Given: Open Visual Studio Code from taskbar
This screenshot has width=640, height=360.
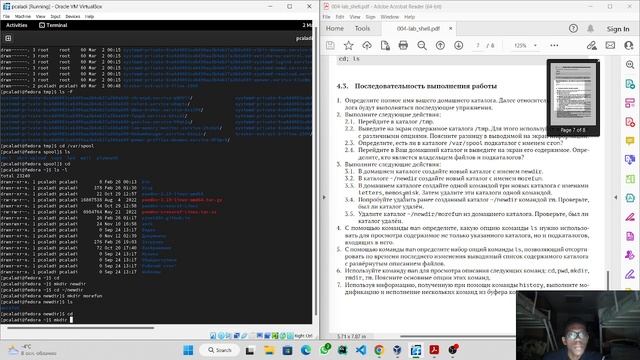Looking at the screenshot, I should [x=361, y=350].
